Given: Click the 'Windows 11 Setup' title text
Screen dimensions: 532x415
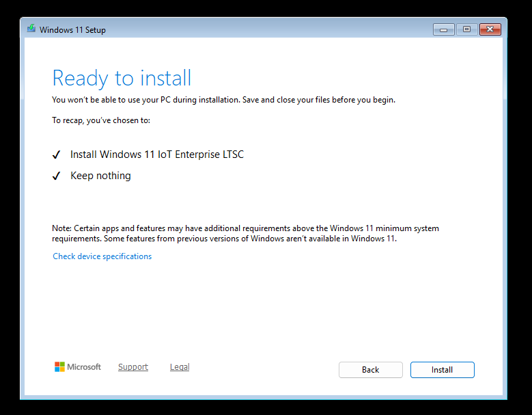Looking at the screenshot, I should point(72,30).
